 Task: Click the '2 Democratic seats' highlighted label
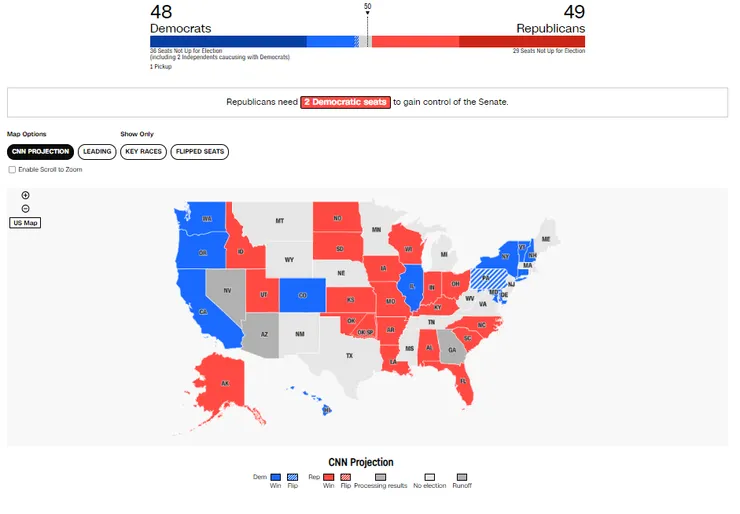(x=345, y=102)
